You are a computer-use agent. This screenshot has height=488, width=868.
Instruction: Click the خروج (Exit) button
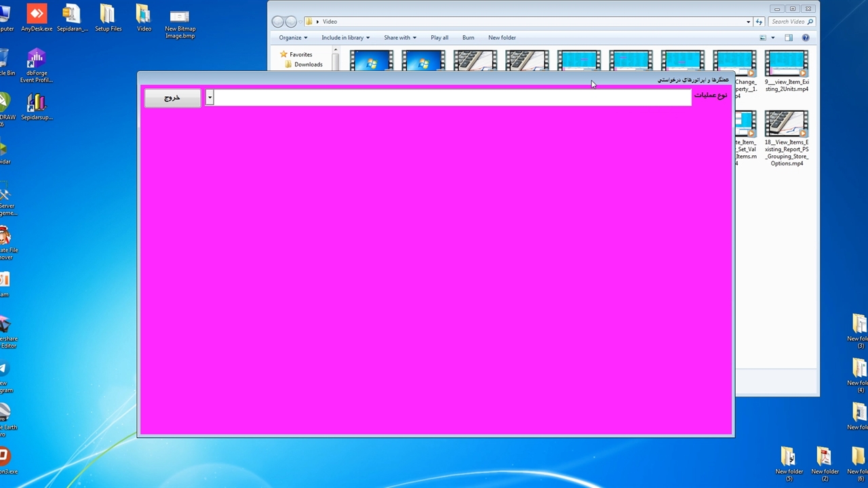(x=172, y=98)
